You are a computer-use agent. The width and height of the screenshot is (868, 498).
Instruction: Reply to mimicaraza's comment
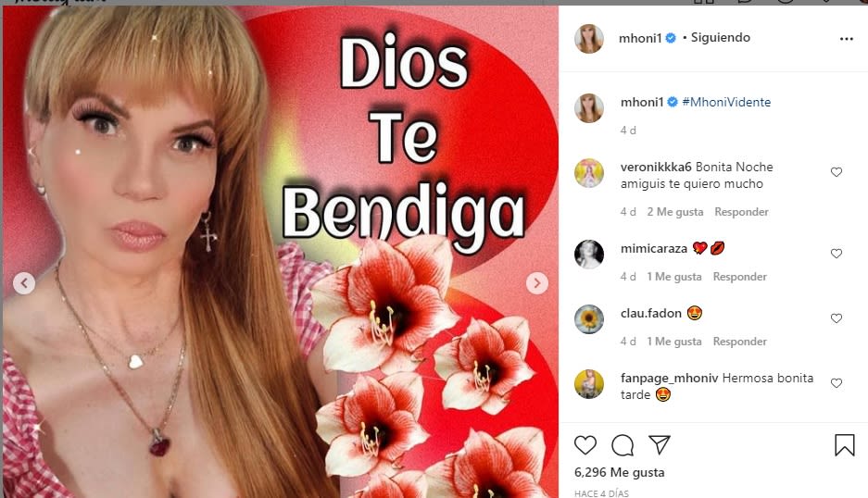(739, 277)
